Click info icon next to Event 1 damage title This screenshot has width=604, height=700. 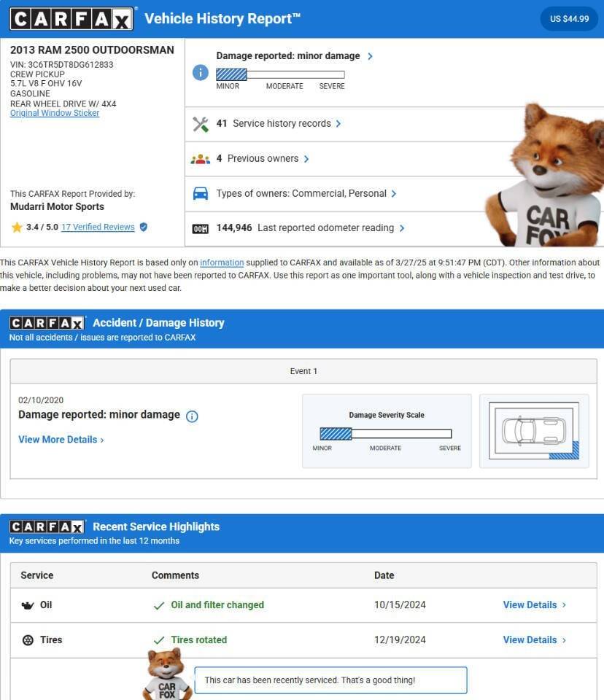point(192,416)
